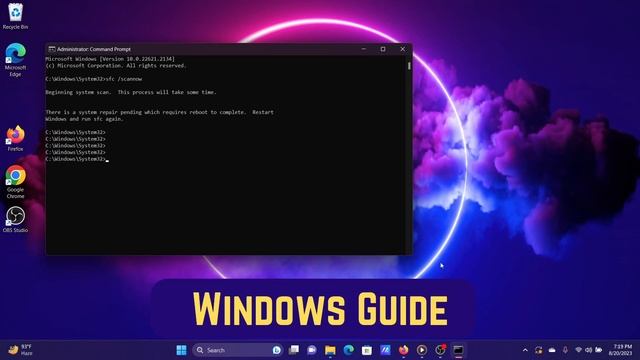Screen dimensions: 640x360
Task: Click the last prompt line with the cursor
Action: [x=77, y=159]
